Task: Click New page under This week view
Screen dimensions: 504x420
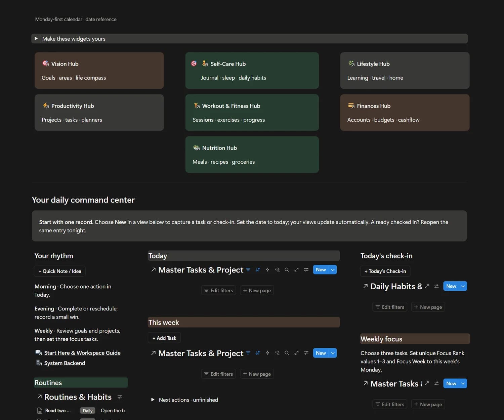Action: pyautogui.click(x=257, y=374)
